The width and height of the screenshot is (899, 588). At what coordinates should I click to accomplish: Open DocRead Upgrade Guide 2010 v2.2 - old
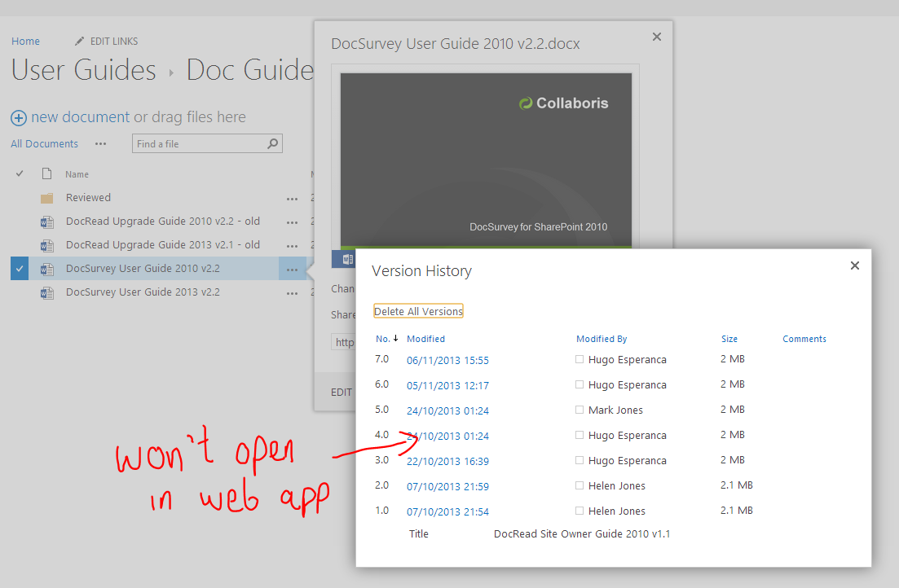(x=163, y=222)
